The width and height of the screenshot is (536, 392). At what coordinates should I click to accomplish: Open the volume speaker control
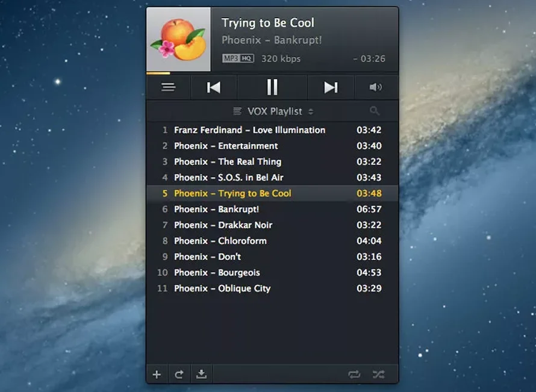(x=376, y=87)
